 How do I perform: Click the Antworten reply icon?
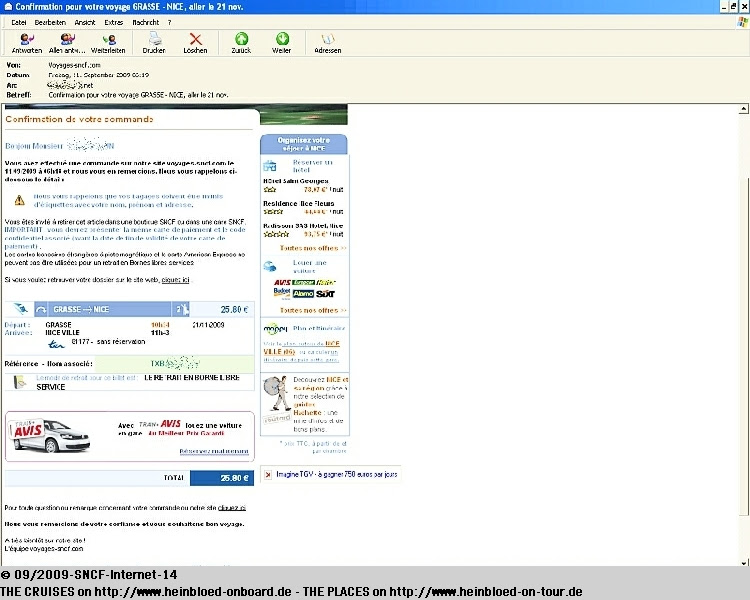tap(26, 39)
